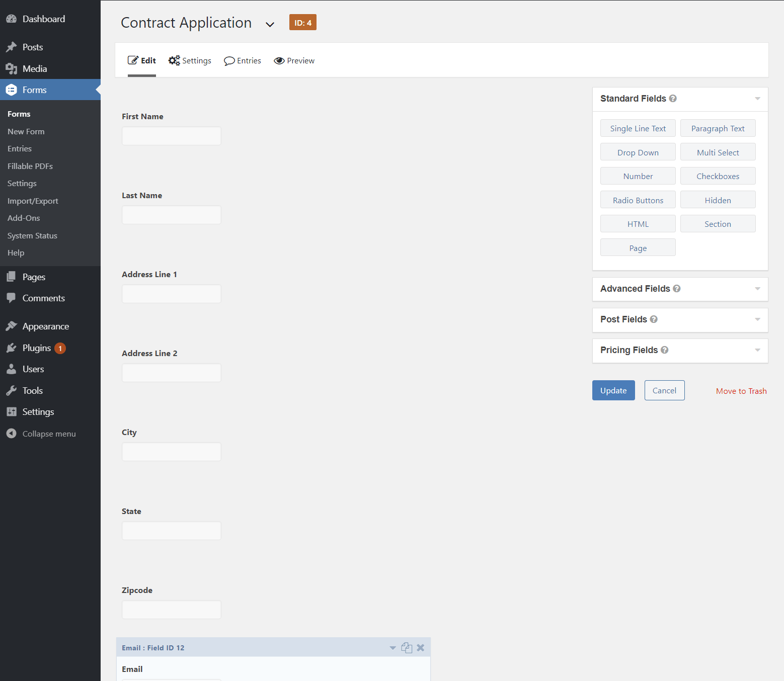Select the Forms icon in the sidebar
784x681 pixels.
click(12, 90)
